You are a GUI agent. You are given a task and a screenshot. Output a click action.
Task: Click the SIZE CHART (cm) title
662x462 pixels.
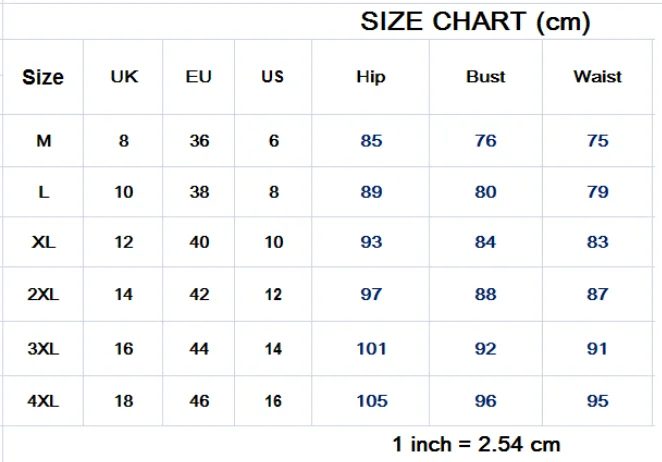point(475,22)
